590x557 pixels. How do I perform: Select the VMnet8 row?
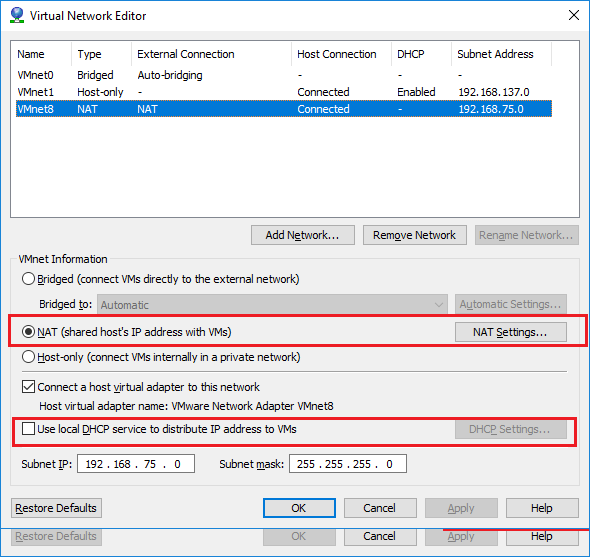coord(284,109)
